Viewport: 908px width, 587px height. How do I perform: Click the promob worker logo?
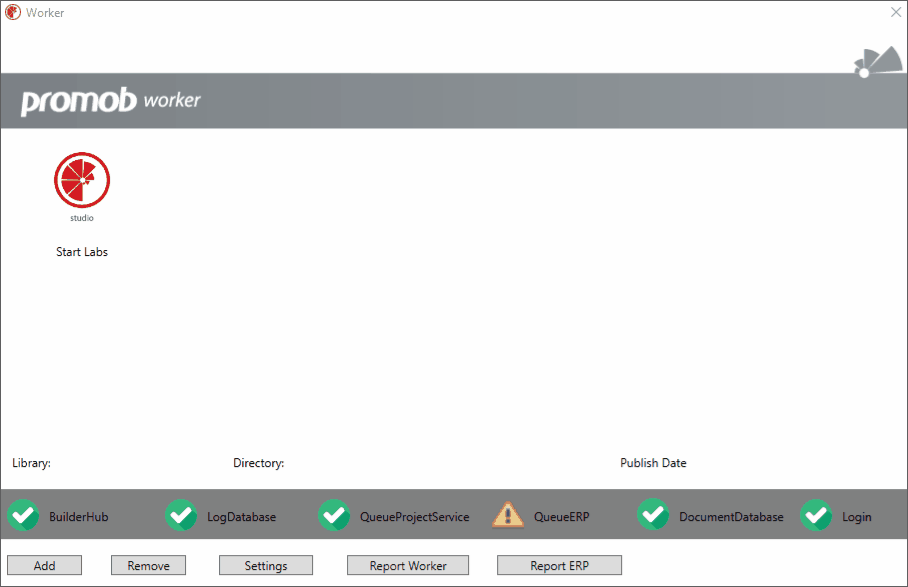pyautogui.click(x=111, y=101)
